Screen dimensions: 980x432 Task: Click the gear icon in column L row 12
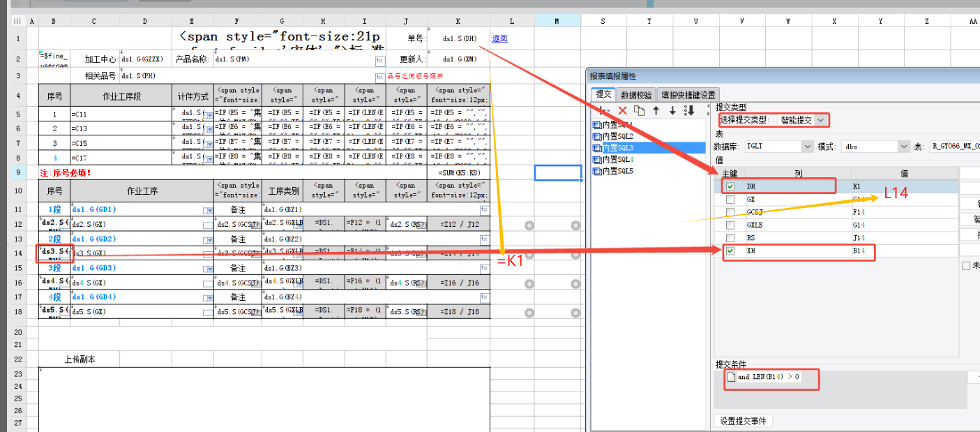tap(529, 225)
